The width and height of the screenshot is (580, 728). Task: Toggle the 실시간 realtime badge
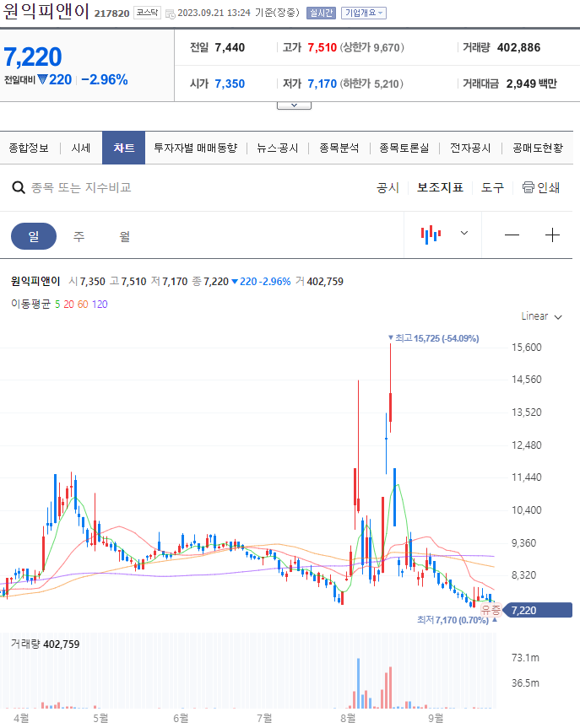[x=321, y=13]
